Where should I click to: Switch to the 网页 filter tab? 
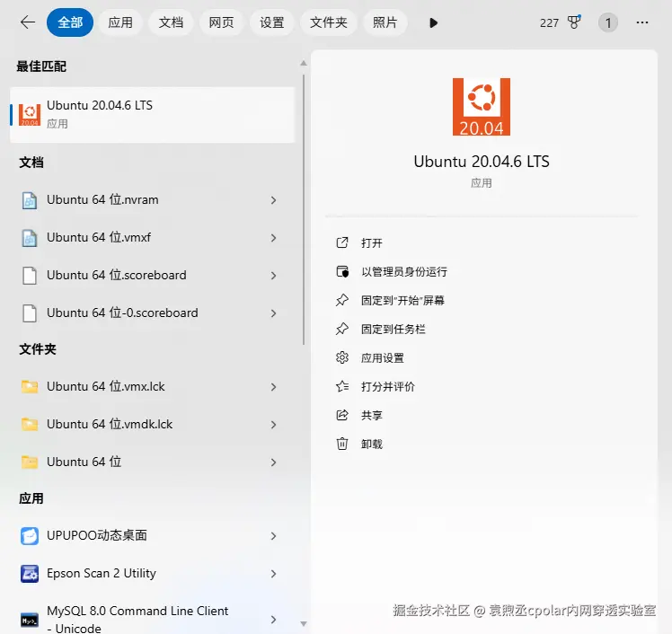pos(221,22)
